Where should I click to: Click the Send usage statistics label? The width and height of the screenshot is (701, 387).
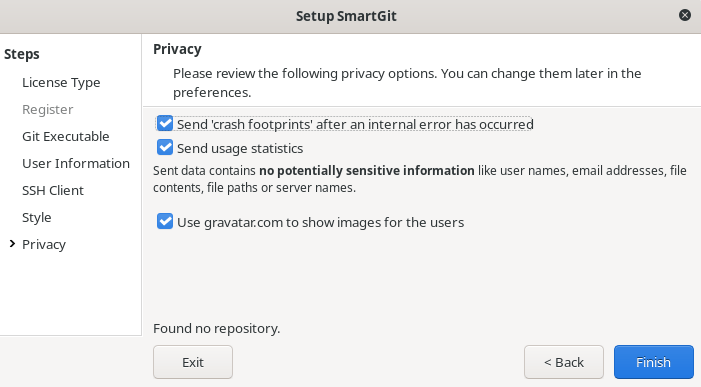tap(240, 148)
